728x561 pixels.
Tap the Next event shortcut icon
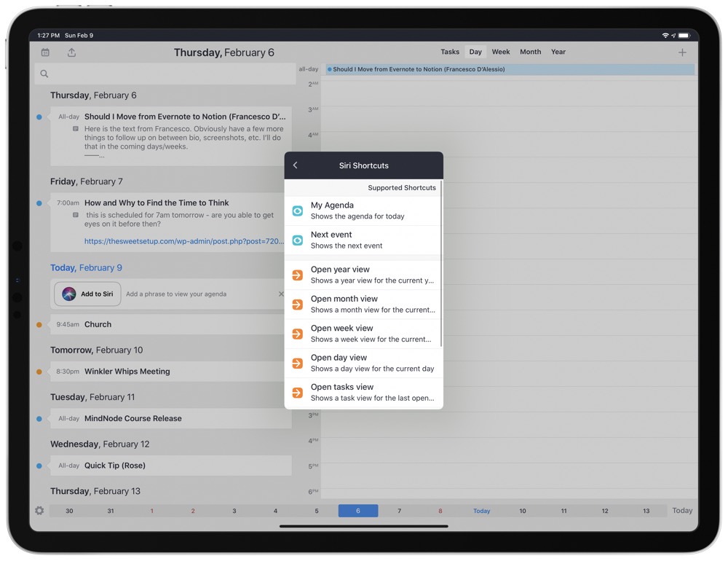tap(298, 240)
